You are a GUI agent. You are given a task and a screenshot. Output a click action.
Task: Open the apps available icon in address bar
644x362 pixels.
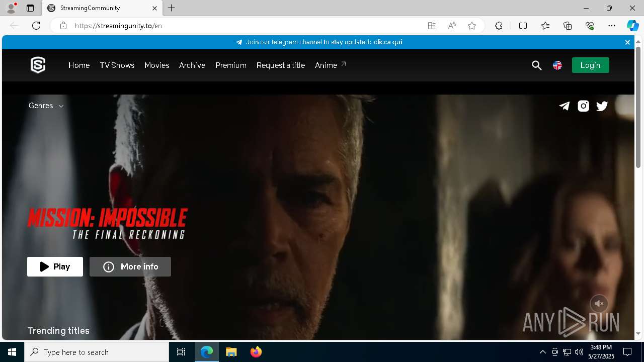pyautogui.click(x=432, y=26)
